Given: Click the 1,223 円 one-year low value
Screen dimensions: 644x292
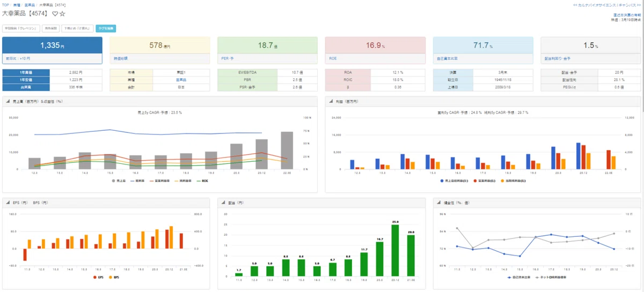Looking at the screenshot, I should [x=76, y=79].
